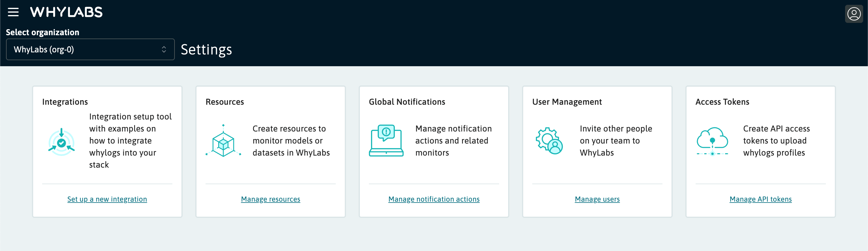Click 'Integration setup tool with examples' description
868x251 pixels.
(x=131, y=141)
